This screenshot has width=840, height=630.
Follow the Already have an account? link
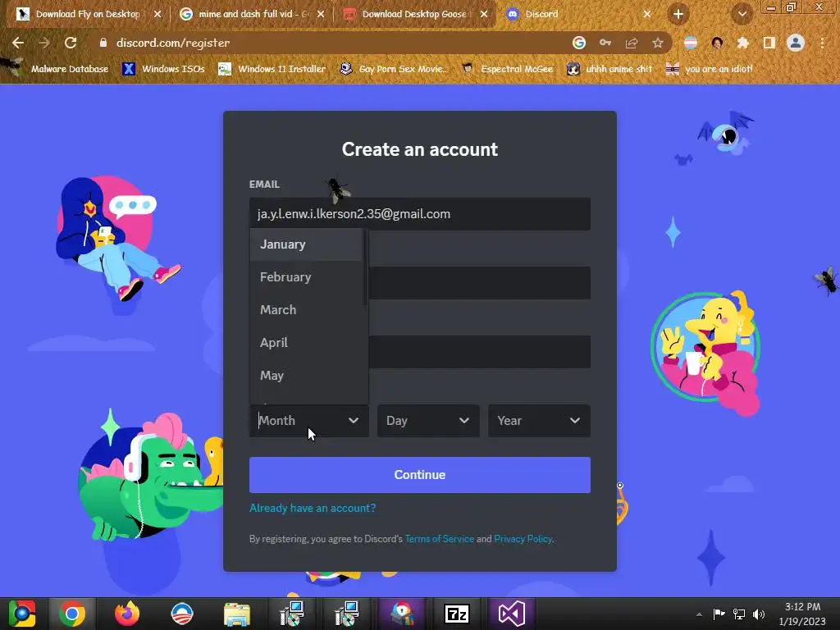coord(313,508)
